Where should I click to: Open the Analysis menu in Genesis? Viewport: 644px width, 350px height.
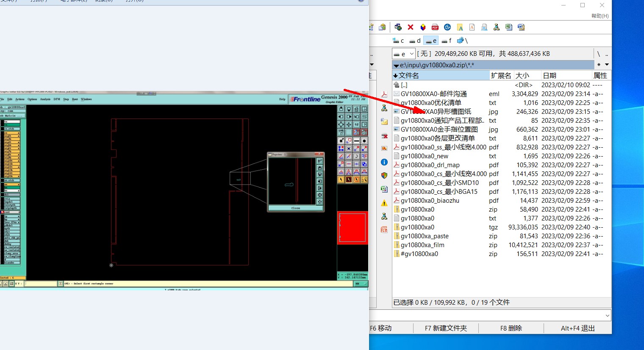(x=45, y=99)
